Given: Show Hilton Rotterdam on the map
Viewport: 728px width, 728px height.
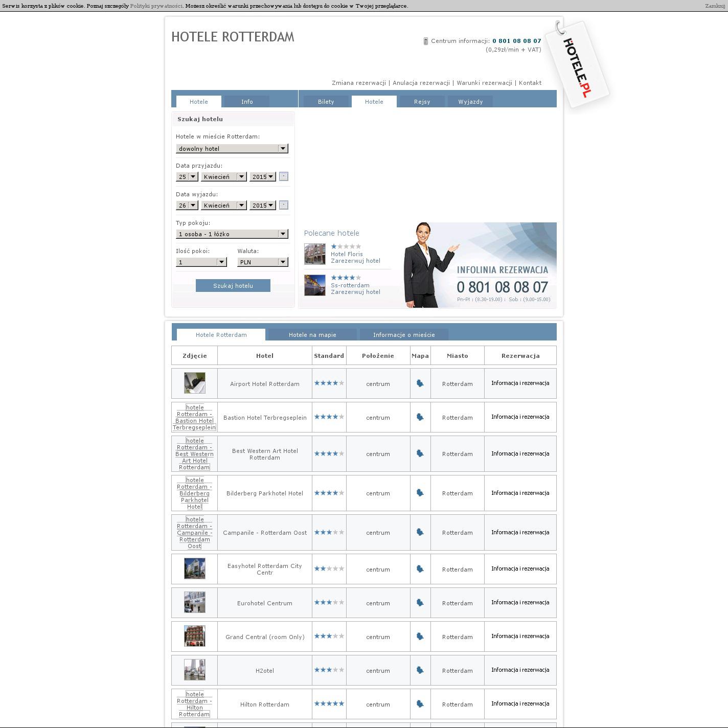Looking at the screenshot, I should tap(420, 704).
